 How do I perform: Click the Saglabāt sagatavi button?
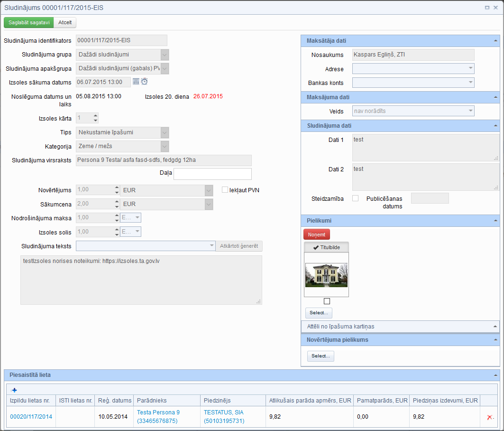tap(29, 22)
